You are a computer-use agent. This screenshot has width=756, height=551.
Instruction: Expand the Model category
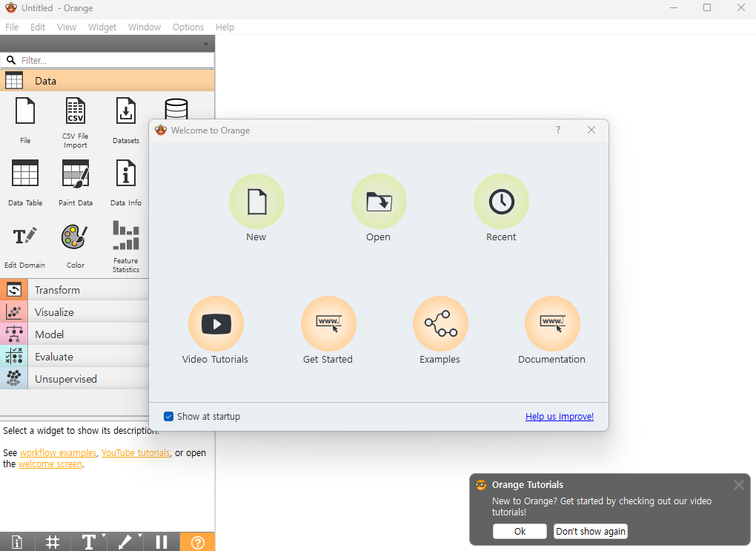[x=74, y=334]
